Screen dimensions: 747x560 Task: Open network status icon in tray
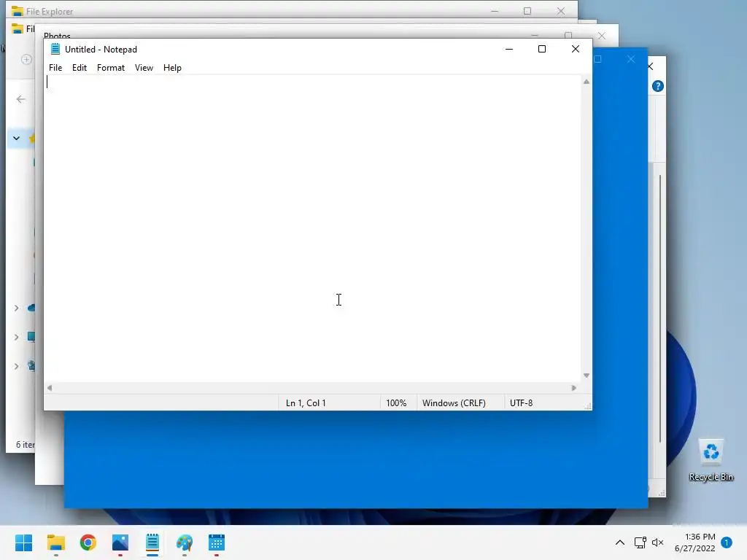coord(640,542)
